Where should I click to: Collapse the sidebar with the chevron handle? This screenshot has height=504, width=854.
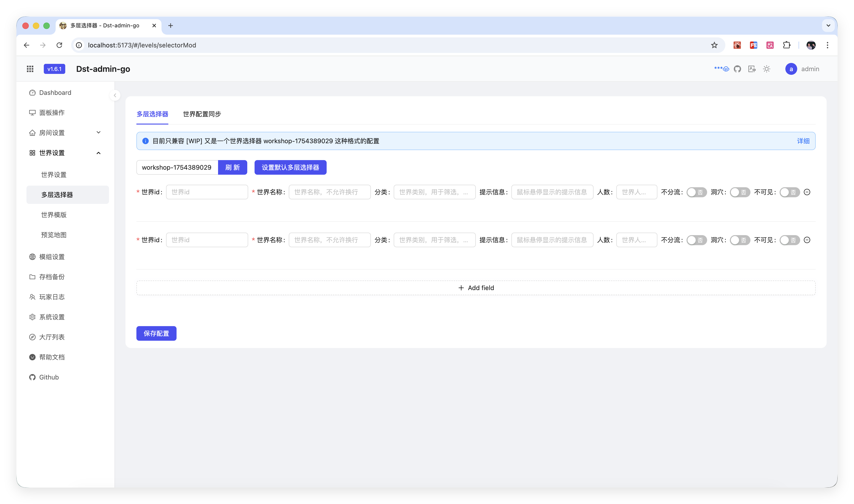tap(115, 95)
